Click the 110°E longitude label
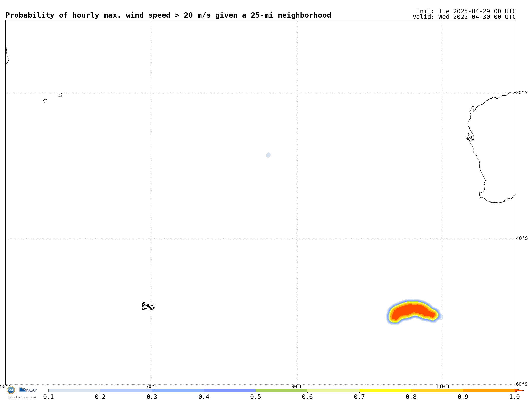The height and width of the screenshot is (400, 532). click(x=443, y=386)
